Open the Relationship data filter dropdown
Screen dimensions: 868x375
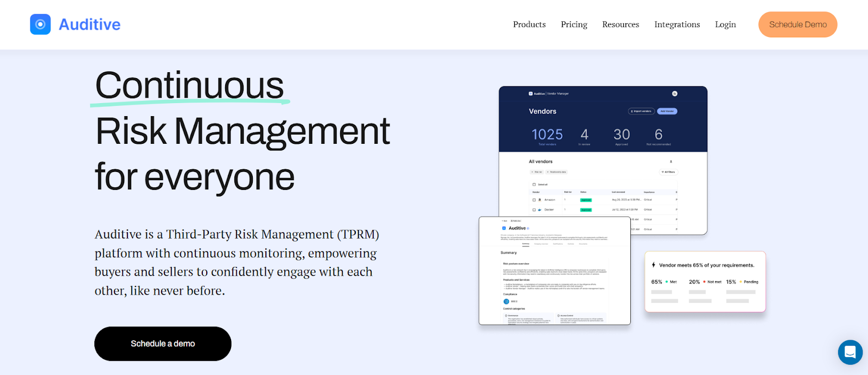point(557,172)
